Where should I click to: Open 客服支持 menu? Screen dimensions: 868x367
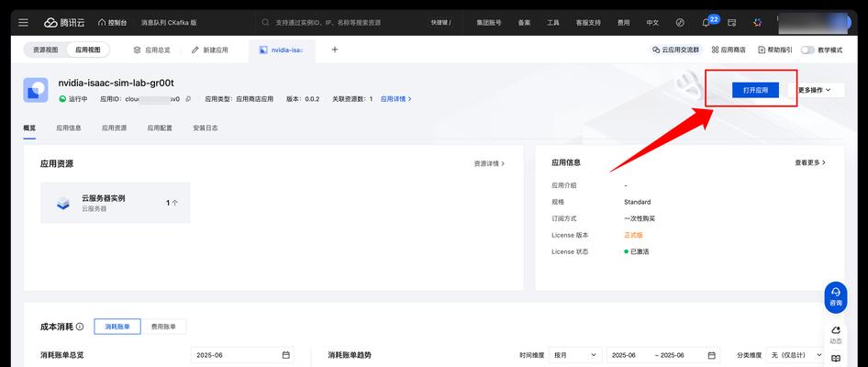588,23
